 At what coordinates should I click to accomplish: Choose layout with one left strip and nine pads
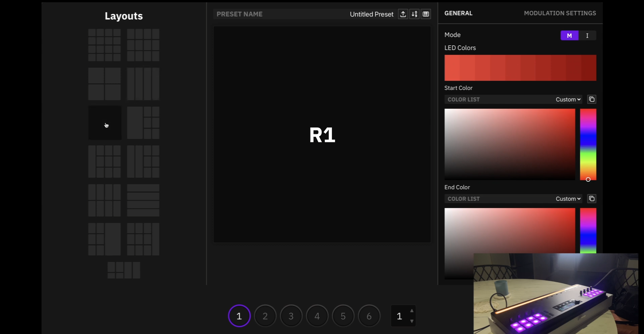pos(104,161)
